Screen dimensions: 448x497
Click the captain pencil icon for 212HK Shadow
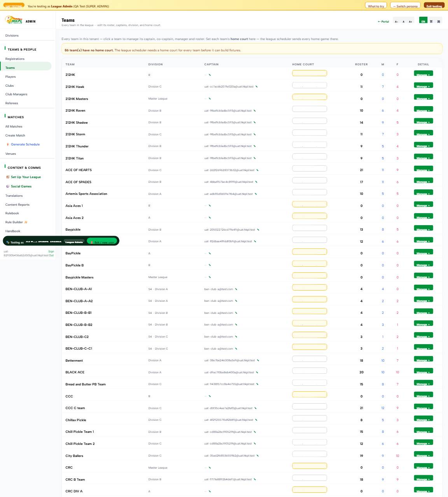(x=255, y=122)
